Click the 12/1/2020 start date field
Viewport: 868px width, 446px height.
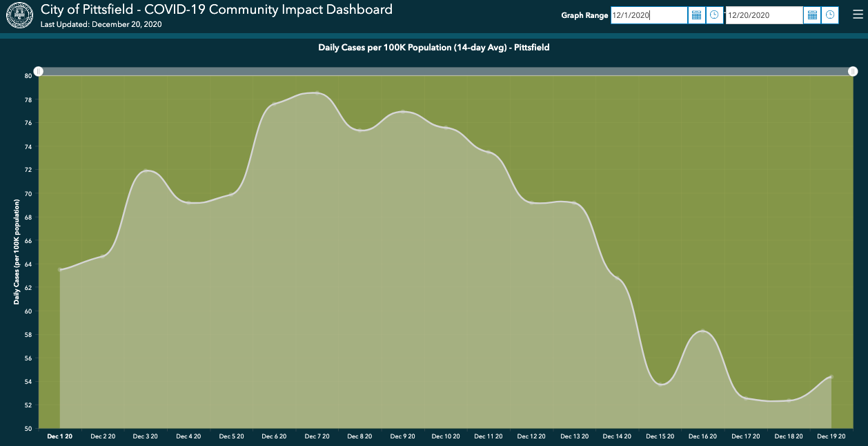coord(649,15)
